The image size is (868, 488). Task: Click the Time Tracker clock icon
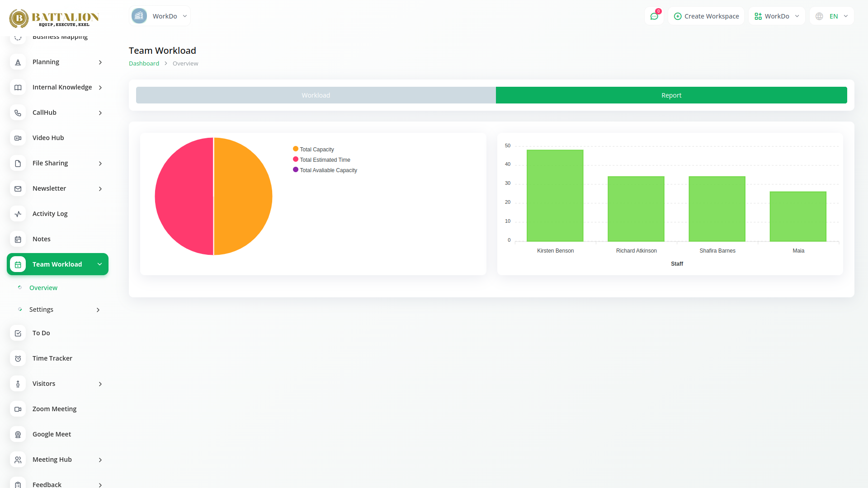pos(18,358)
